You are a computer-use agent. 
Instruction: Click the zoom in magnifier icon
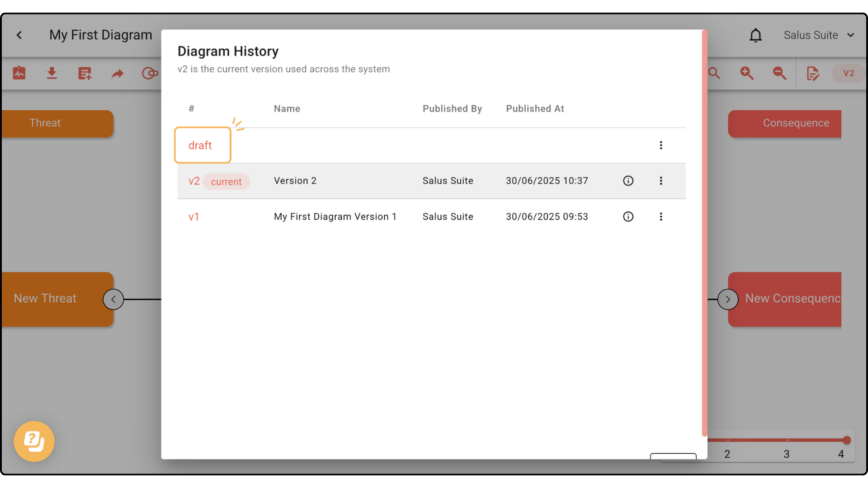click(x=747, y=73)
